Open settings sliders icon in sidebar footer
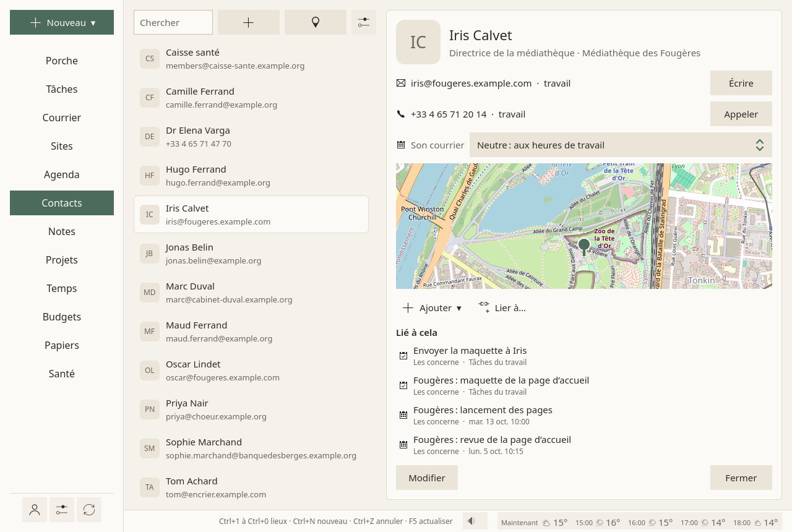Image resolution: width=792 pixels, height=532 pixels. pyautogui.click(x=62, y=510)
